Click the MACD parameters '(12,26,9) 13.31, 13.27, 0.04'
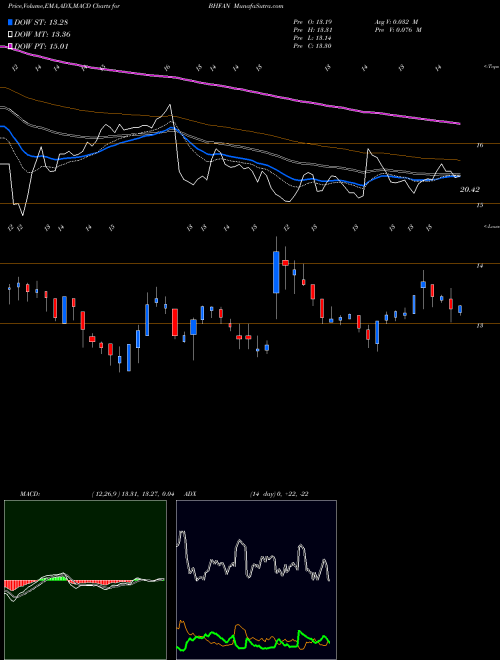The height and width of the screenshot is (660, 500). point(132,494)
